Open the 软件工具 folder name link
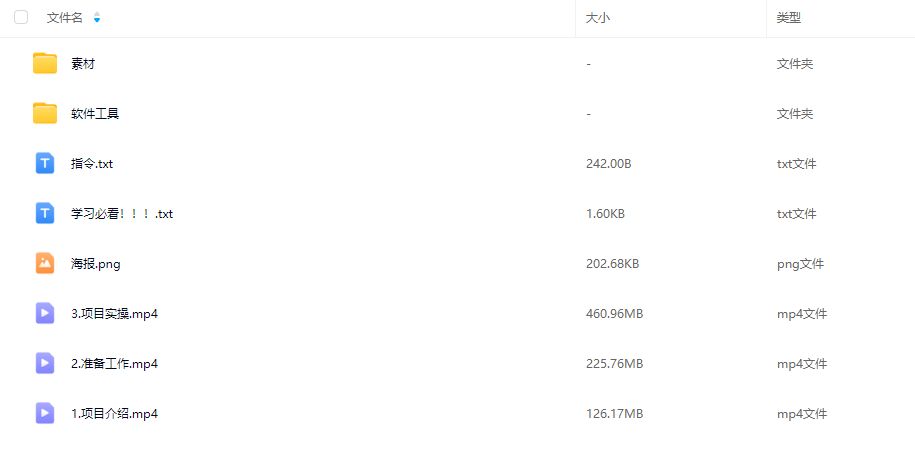This screenshot has width=915, height=471. (95, 113)
